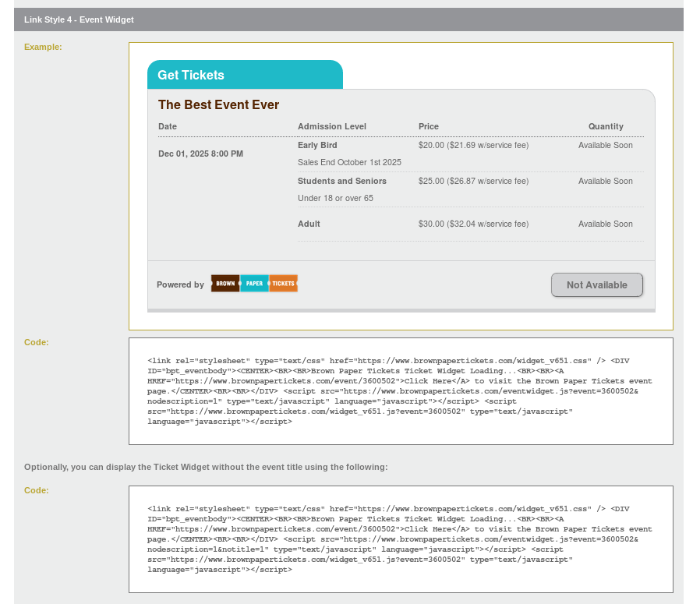The image size is (700, 604).
Task: Click the Adult admission level
Action: [309, 224]
